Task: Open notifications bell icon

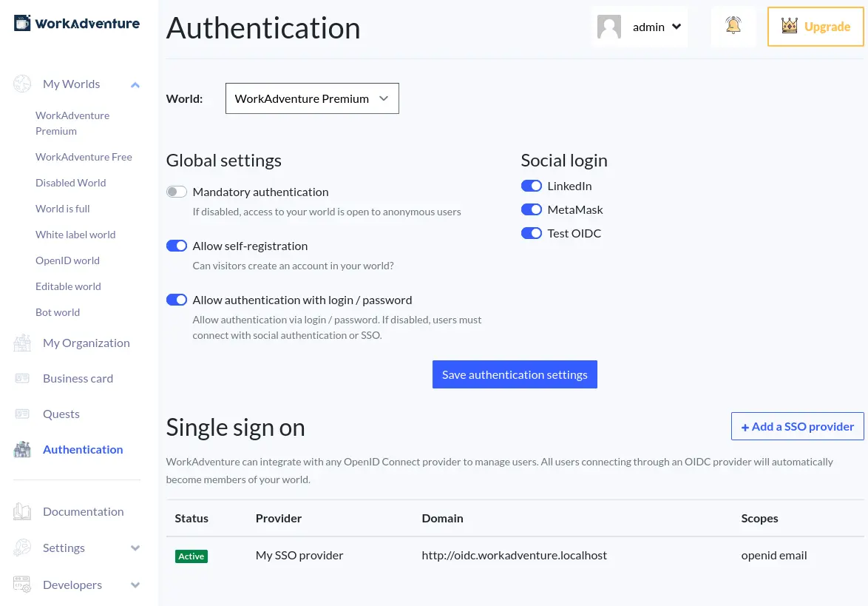Action: 733,25
